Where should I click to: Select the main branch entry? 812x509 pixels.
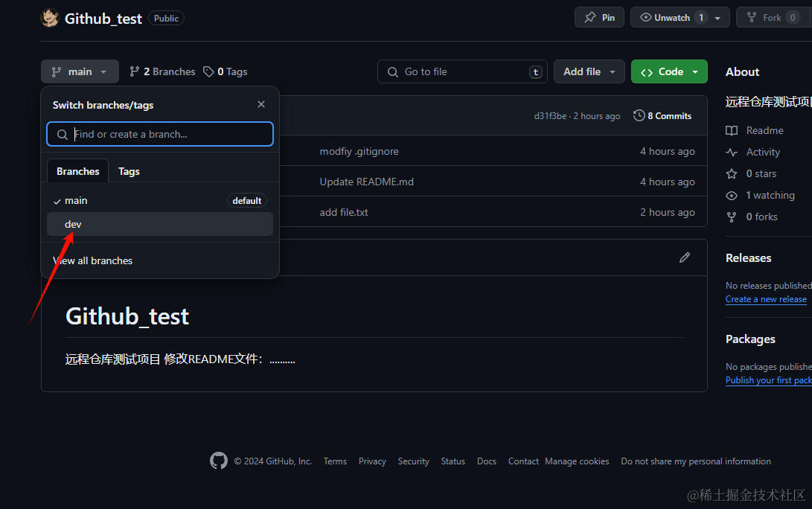coord(160,200)
